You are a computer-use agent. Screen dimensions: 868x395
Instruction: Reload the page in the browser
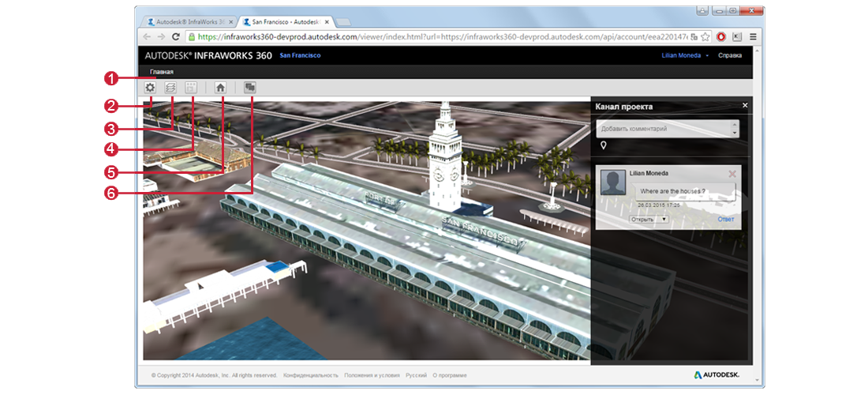pos(176,36)
